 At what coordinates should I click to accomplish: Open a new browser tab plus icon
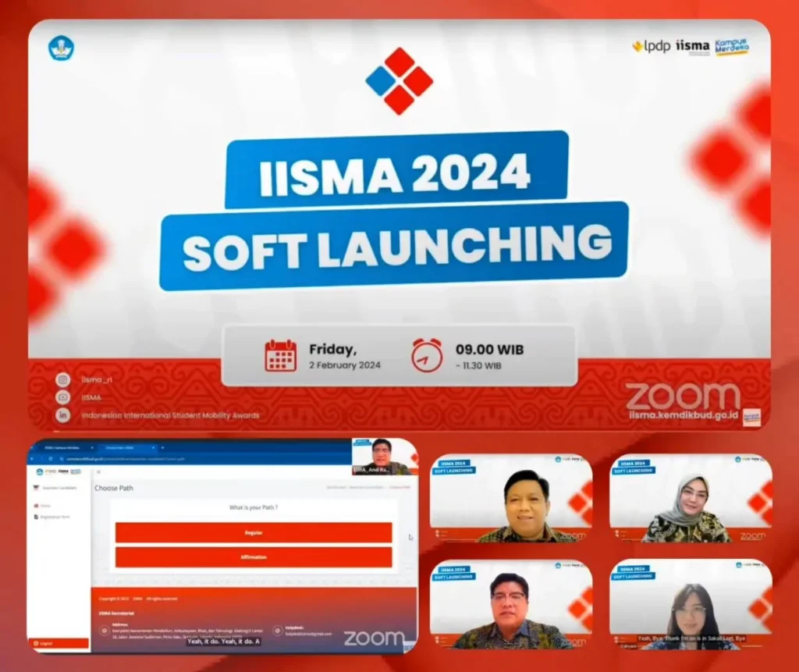162,448
